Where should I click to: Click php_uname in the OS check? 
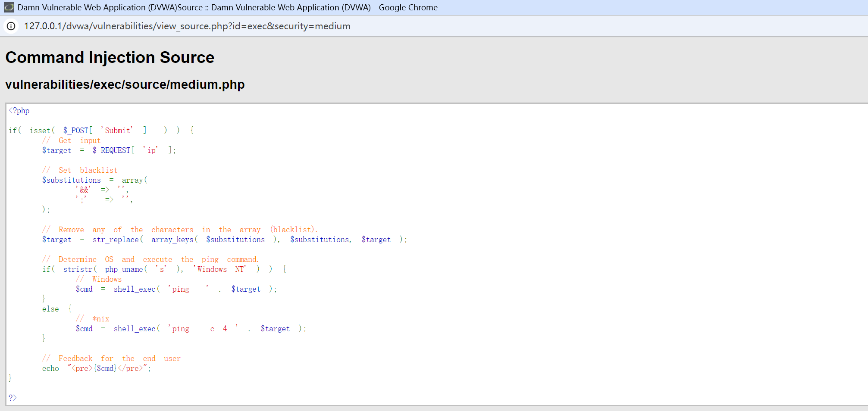(124, 269)
